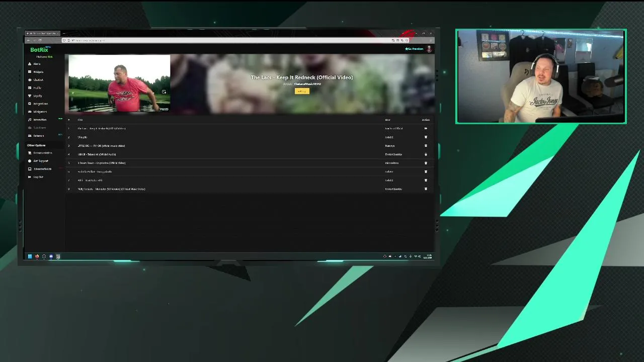Click the "Nelly Furtado - Maneater" song title
The width and height of the screenshot is (644, 362).
111,189
